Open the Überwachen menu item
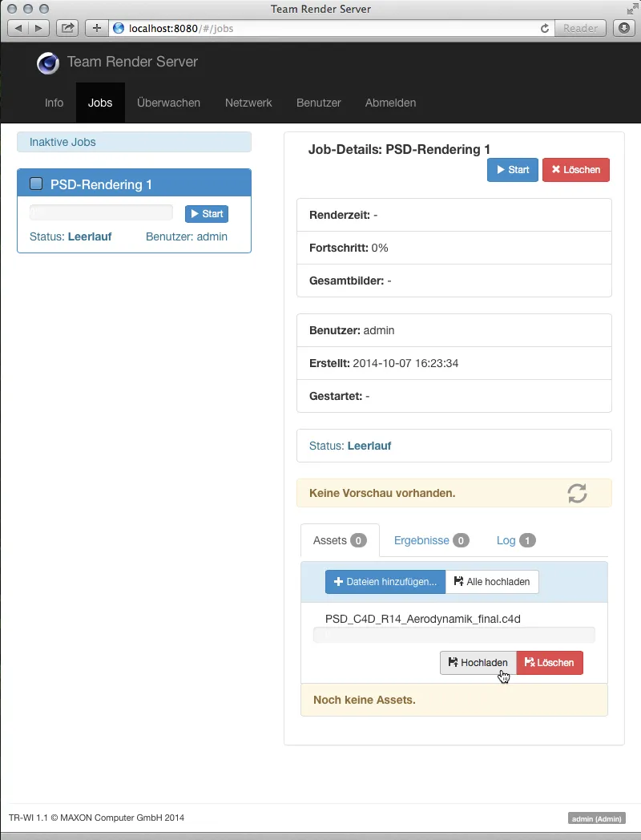641x840 pixels. [x=168, y=103]
